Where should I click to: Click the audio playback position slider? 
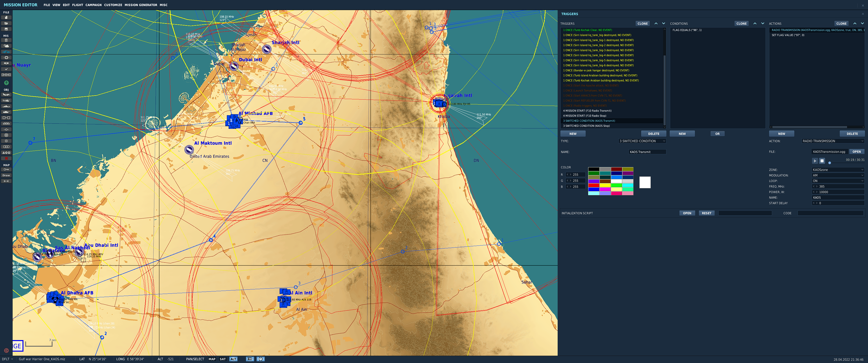click(830, 163)
